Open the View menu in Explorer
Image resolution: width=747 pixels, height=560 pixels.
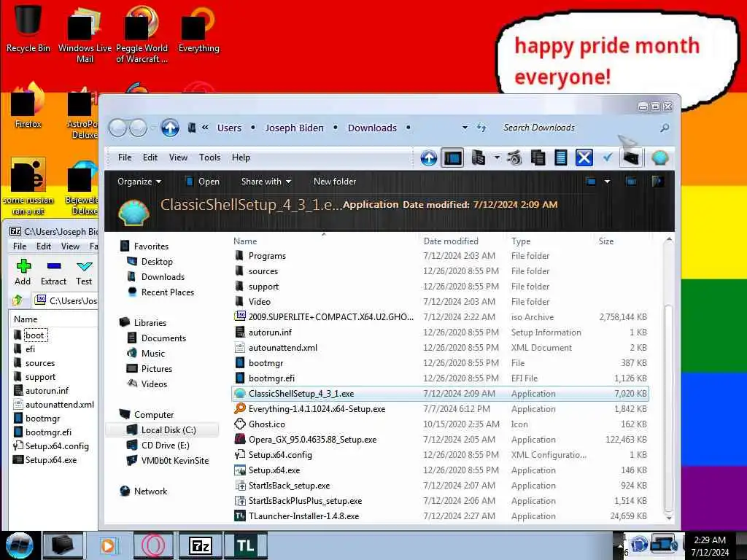[x=178, y=157]
